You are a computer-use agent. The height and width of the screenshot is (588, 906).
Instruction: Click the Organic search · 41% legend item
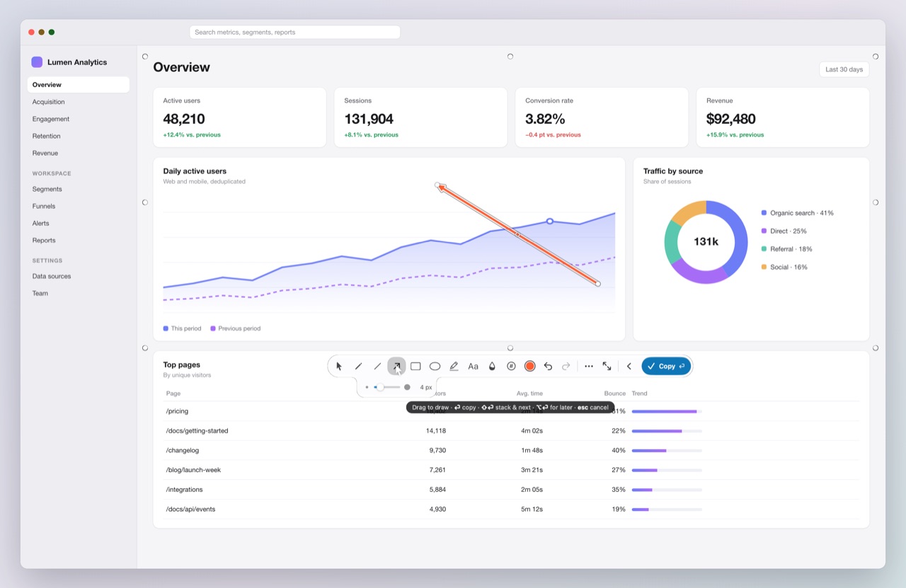click(798, 213)
